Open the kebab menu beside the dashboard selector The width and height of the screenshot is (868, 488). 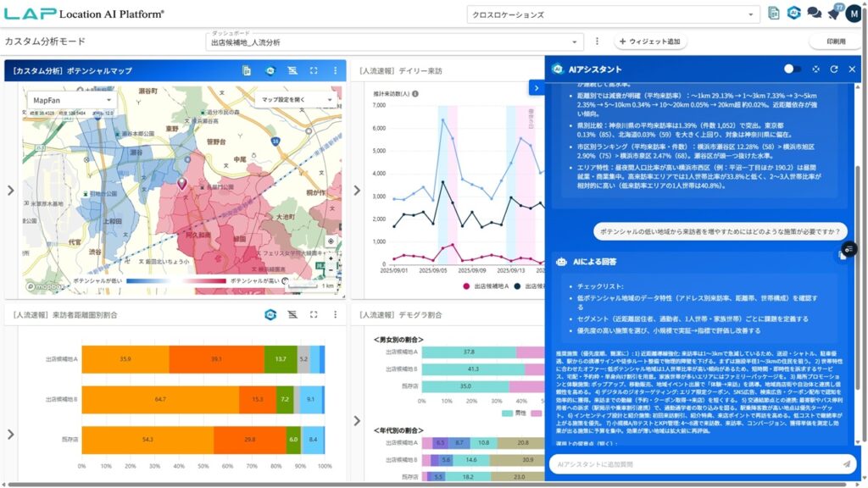(x=599, y=41)
